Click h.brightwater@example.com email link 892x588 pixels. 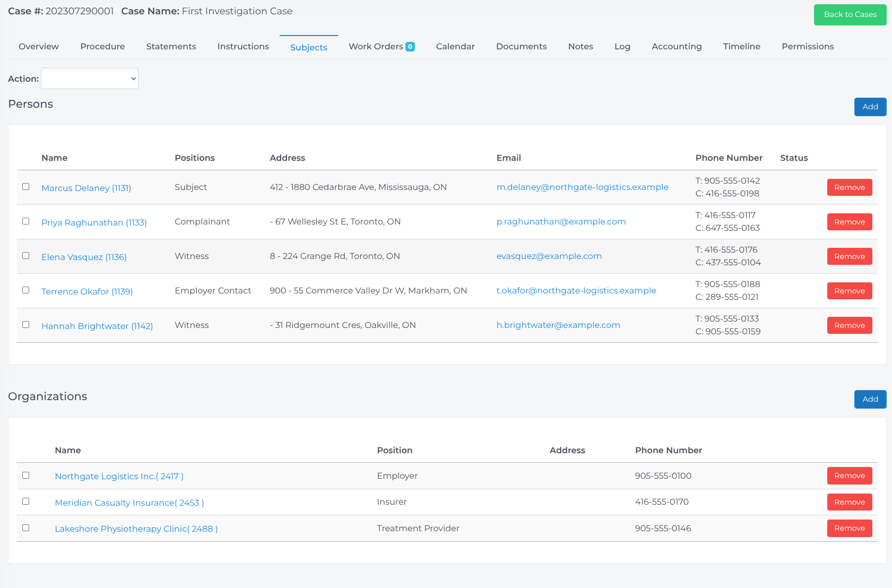[558, 325]
